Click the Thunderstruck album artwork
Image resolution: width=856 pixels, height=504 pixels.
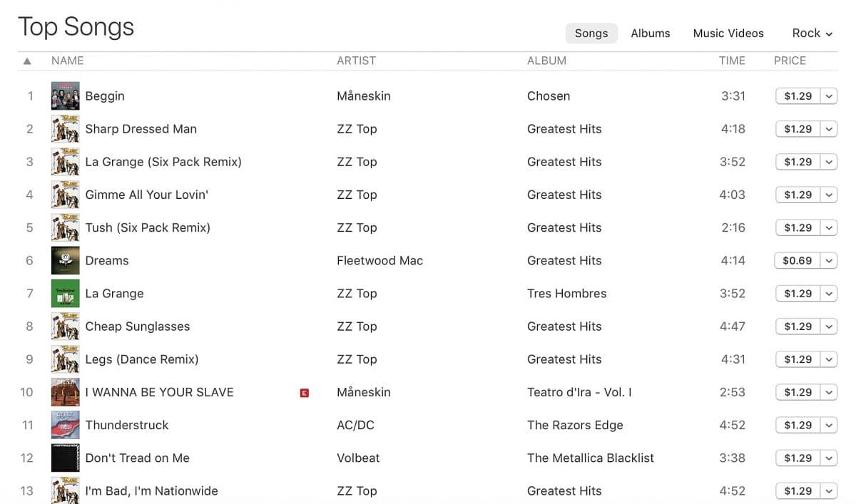(x=65, y=426)
